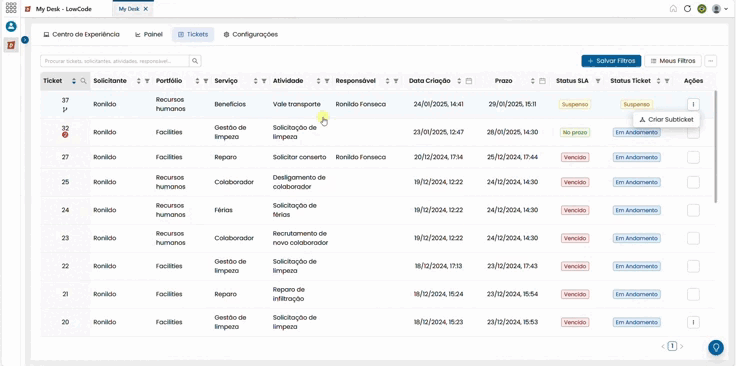Switch to Centro de Experiência tab
736x366 pixels.
81,34
